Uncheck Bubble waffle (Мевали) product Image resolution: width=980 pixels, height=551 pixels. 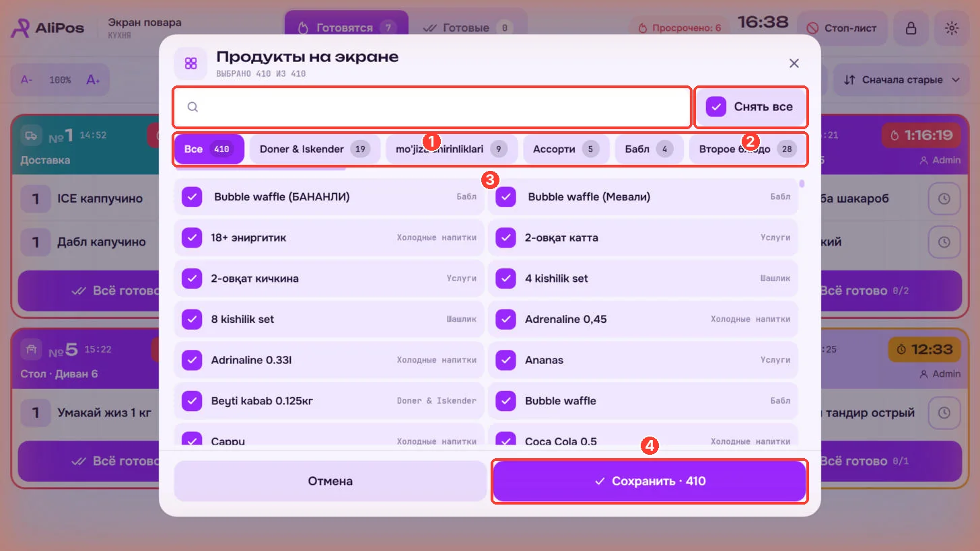point(505,197)
